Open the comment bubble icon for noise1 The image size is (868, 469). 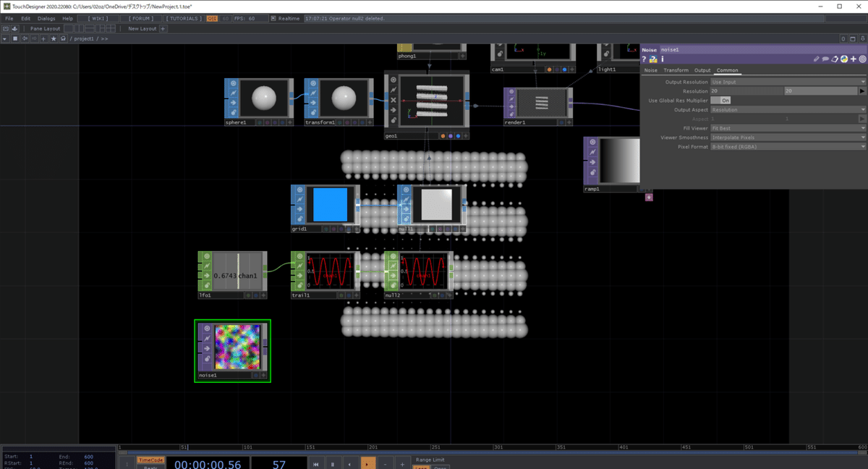click(x=825, y=59)
